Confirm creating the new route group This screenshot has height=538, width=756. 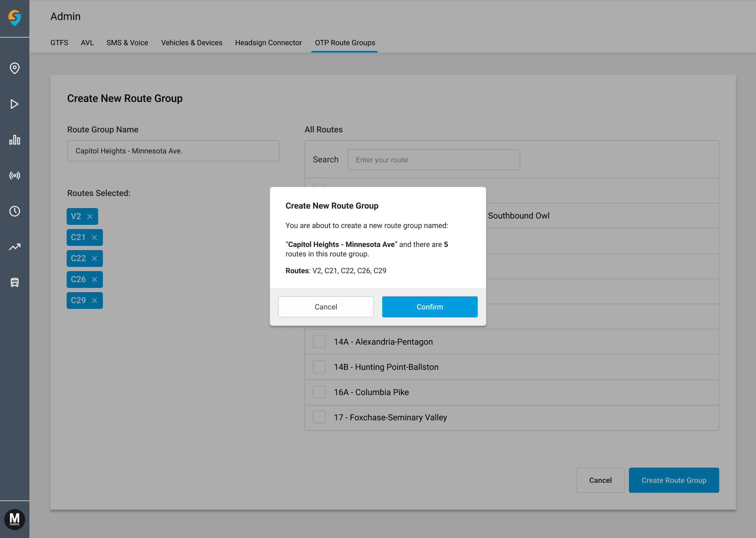tap(430, 307)
